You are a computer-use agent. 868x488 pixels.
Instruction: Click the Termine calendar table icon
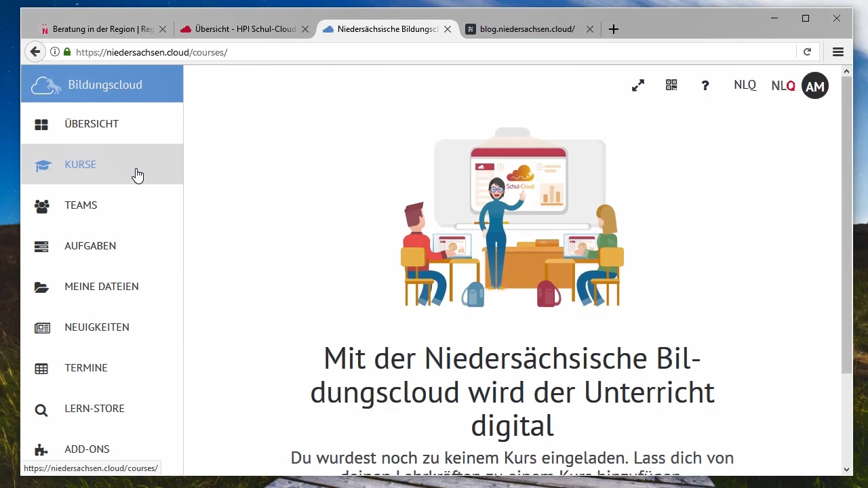point(41,368)
